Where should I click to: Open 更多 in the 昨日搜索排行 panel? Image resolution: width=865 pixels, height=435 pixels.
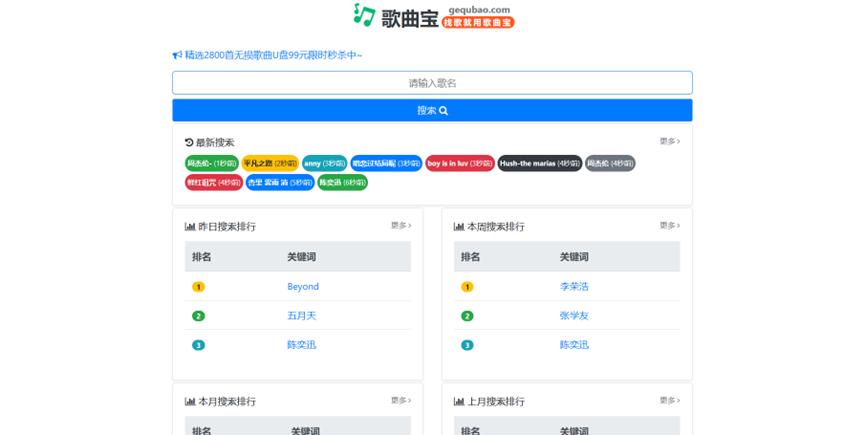(x=401, y=225)
